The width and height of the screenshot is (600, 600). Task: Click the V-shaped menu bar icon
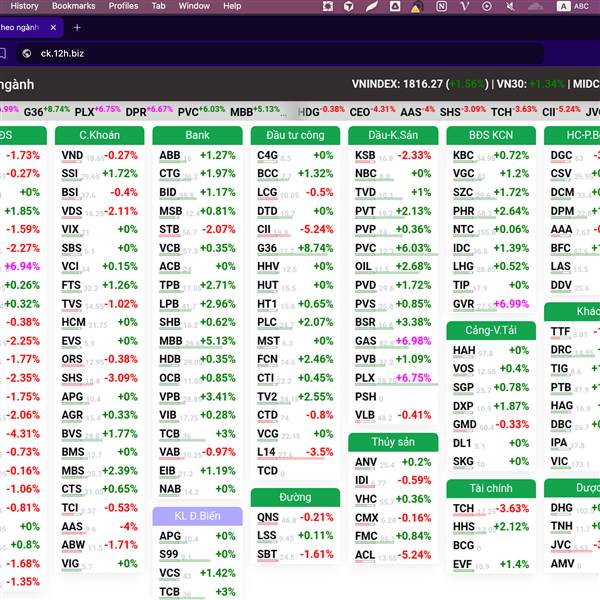pos(465,6)
